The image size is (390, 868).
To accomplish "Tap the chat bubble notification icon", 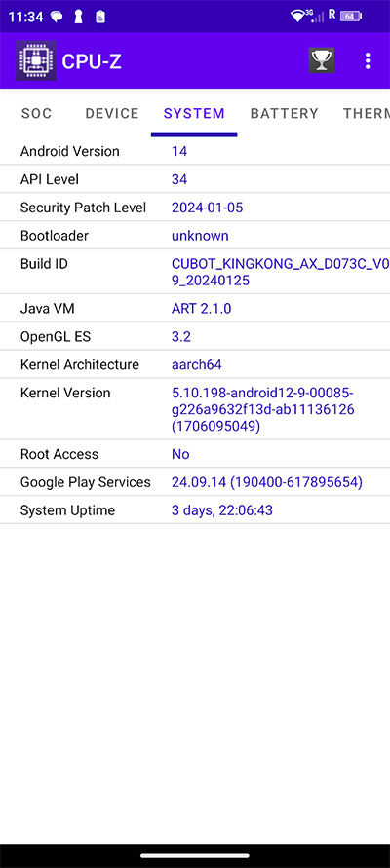I will pos(57,17).
